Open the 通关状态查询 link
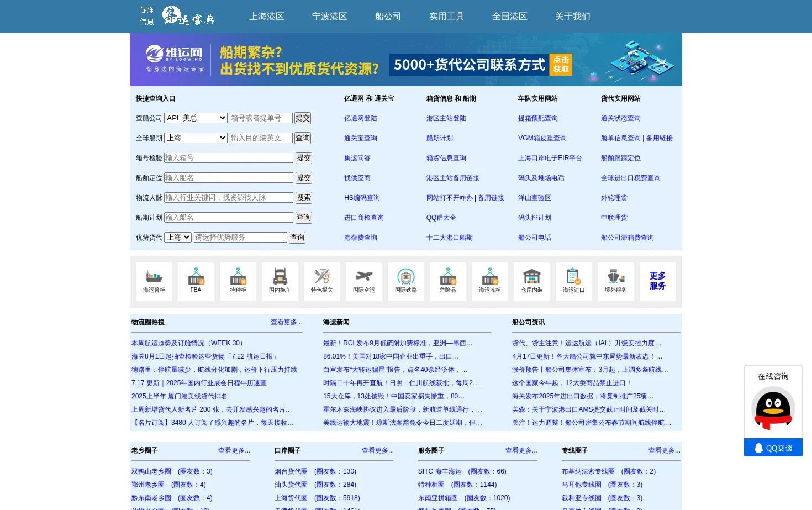The height and width of the screenshot is (510, 812). [621, 118]
